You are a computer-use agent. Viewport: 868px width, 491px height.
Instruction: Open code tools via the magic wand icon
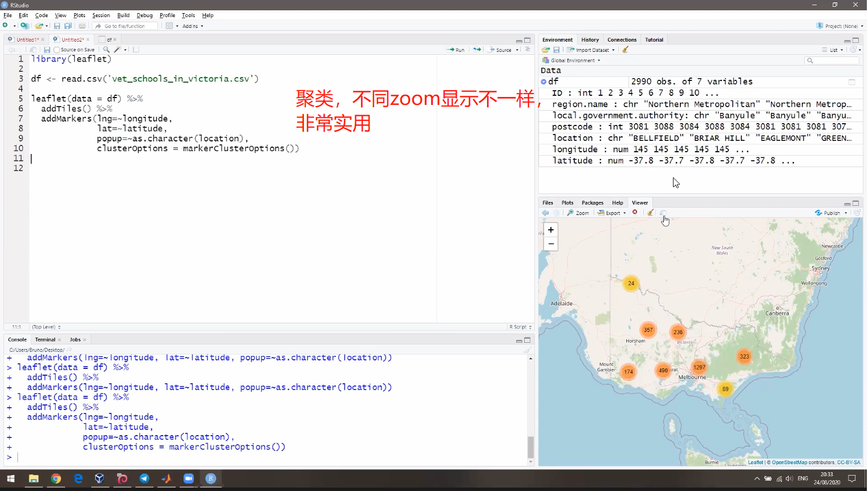117,50
